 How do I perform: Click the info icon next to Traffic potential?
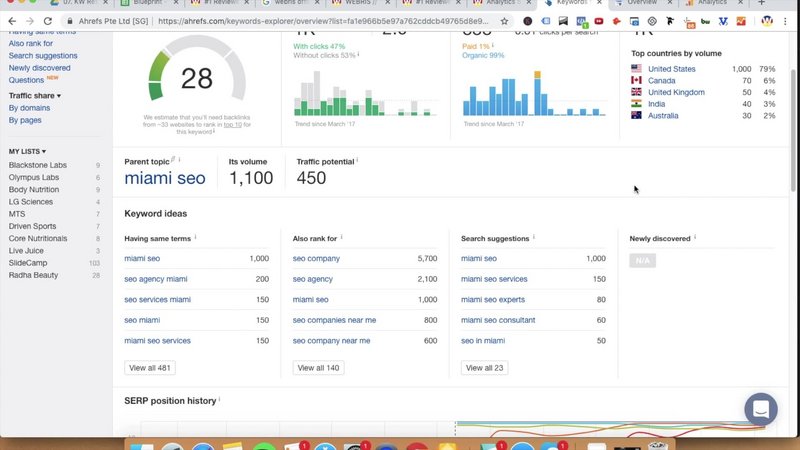click(357, 160)
